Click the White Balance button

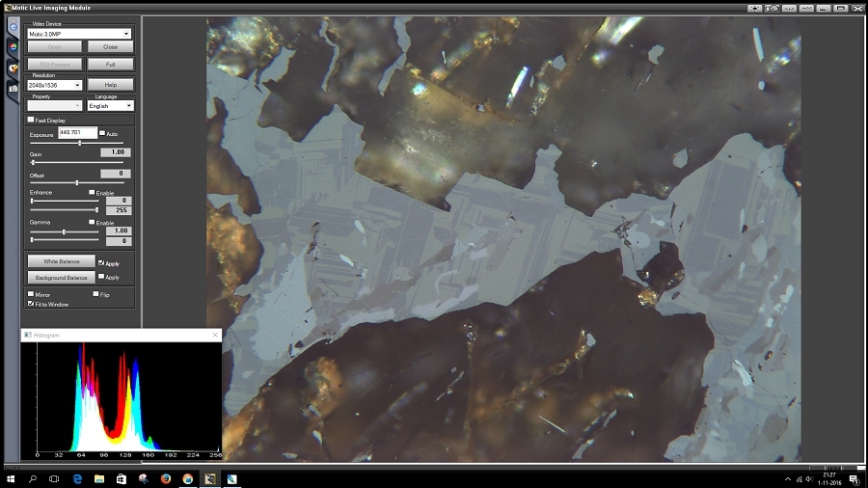click(x=61, y=261)
